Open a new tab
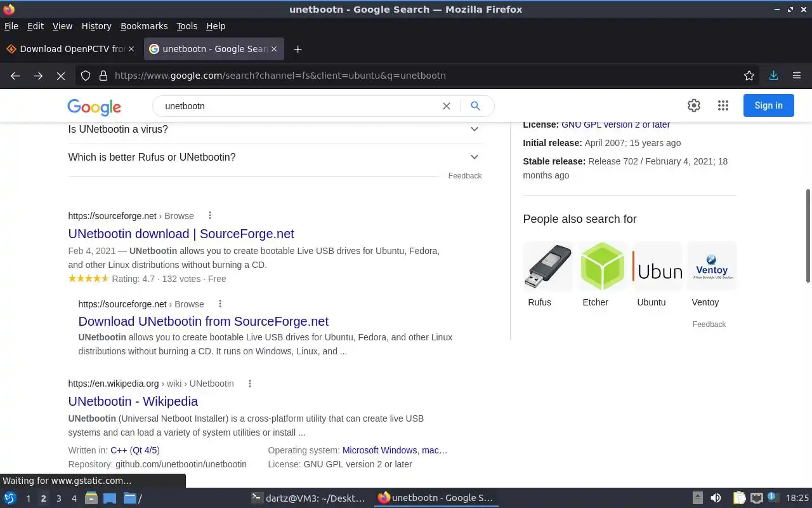Viewport: 812px width, 508px height. point(298,49)
